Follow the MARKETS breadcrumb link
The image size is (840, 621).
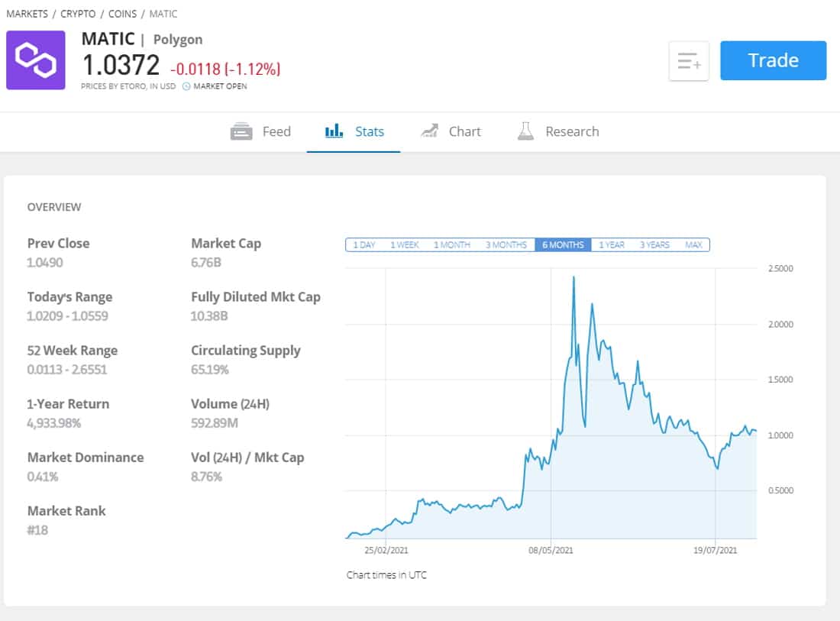[x=27, y=14]
